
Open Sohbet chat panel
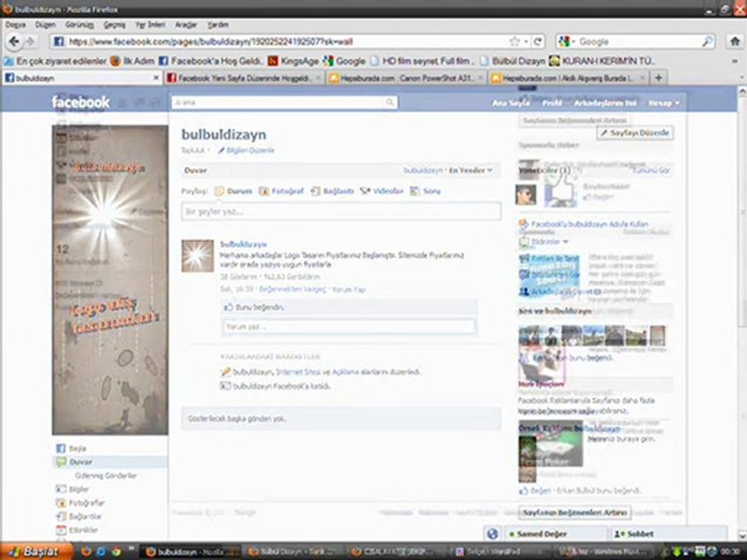click(x=668, y=534)
